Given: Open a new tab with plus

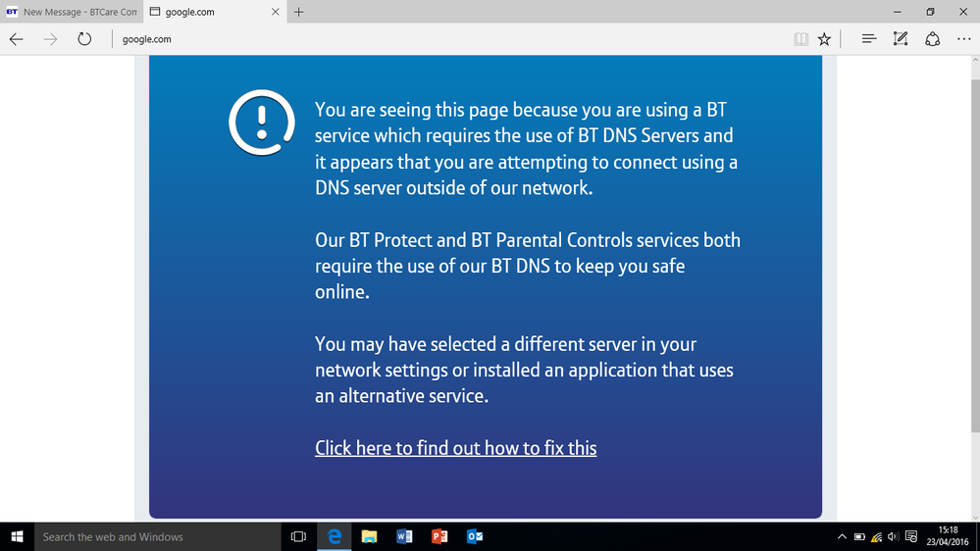Looking at the screenshot, I should pyautogui.click(x=299, y=12).
